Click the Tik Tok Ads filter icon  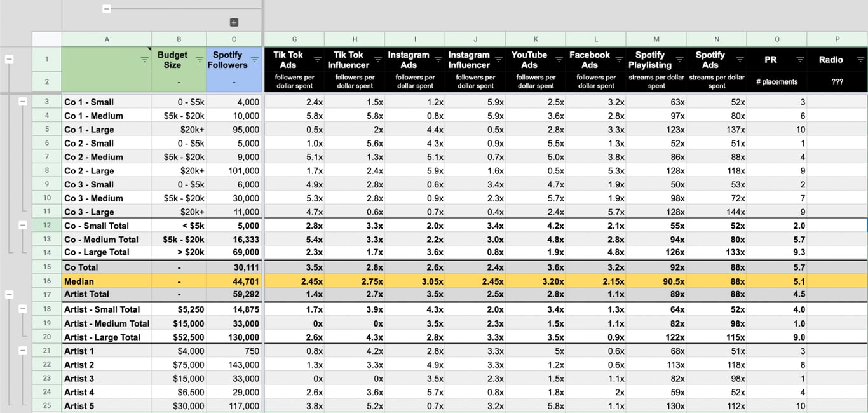click(x=318, y=60)
